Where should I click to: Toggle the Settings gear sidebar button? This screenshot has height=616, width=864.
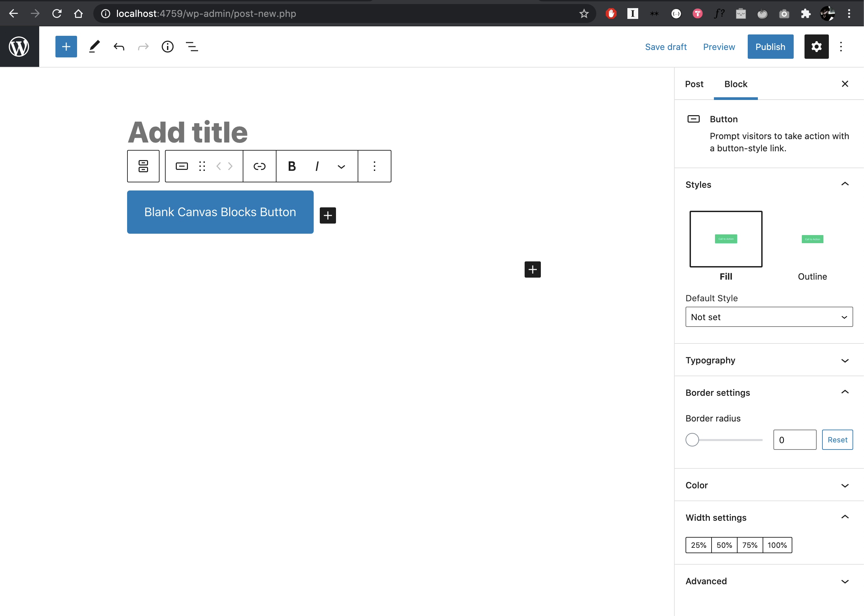pos(816,47)
